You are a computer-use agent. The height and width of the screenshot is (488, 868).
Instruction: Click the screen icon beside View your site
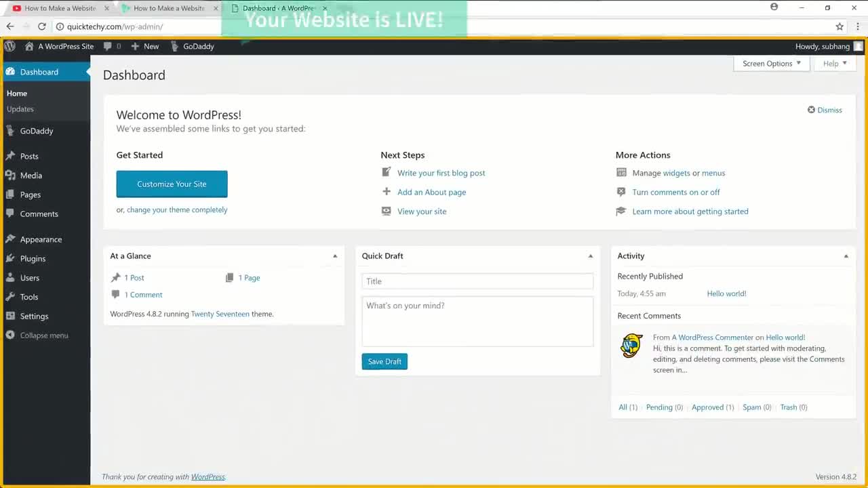click(386, 211)
